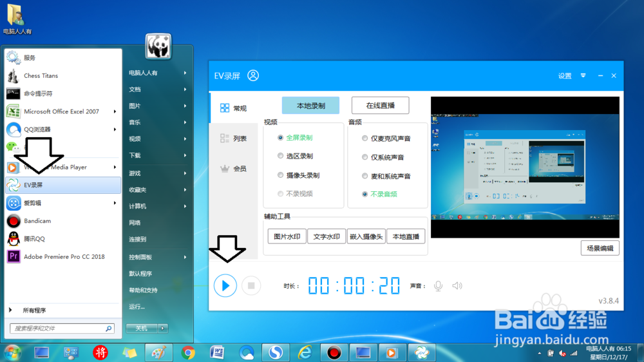Open Internet Explorer from the taskbar

305,353
